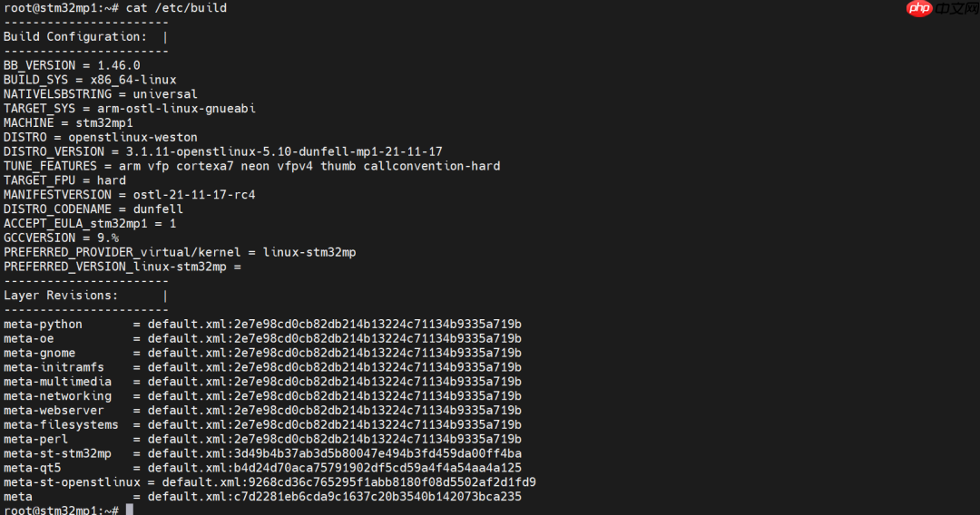Screen dimensions: 980x515
Task: Click the php logo watermark icon
Action: (x=919, y=8)
